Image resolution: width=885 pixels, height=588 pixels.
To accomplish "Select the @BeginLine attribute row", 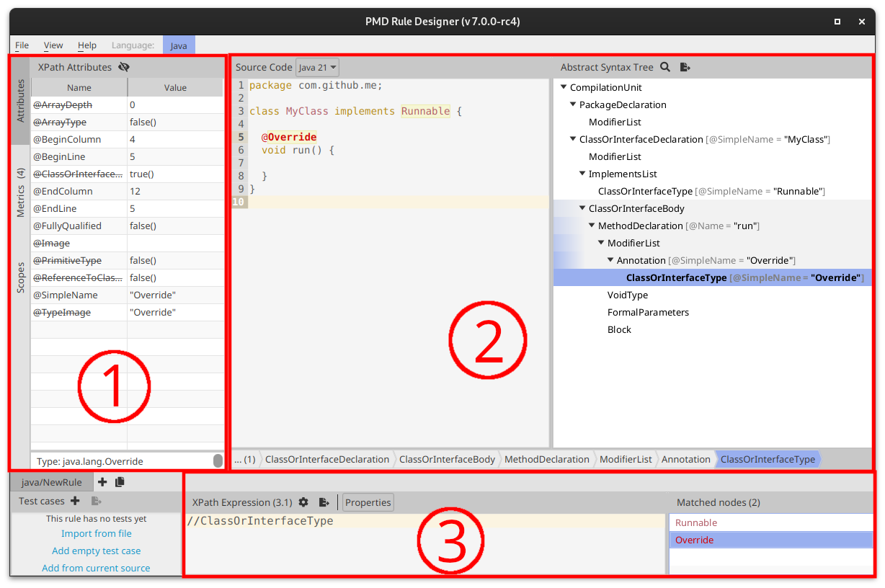I will (x=128, y=156).
